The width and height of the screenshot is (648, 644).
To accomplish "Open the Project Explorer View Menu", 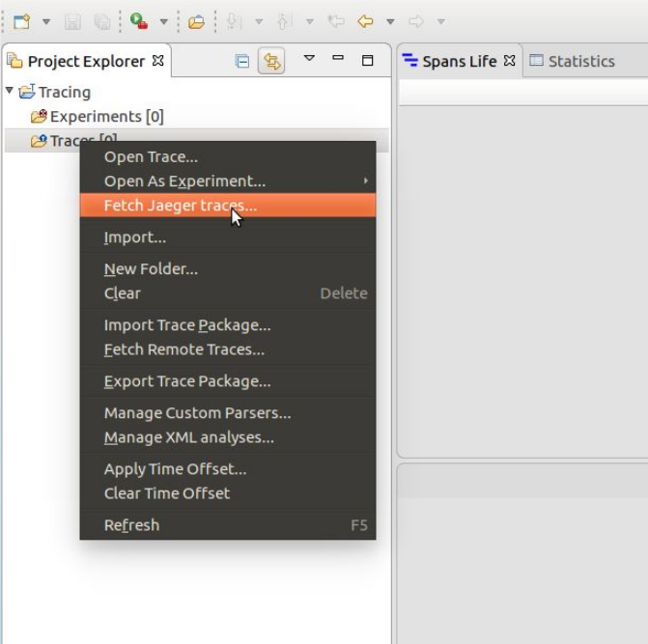I will [309, 58].
